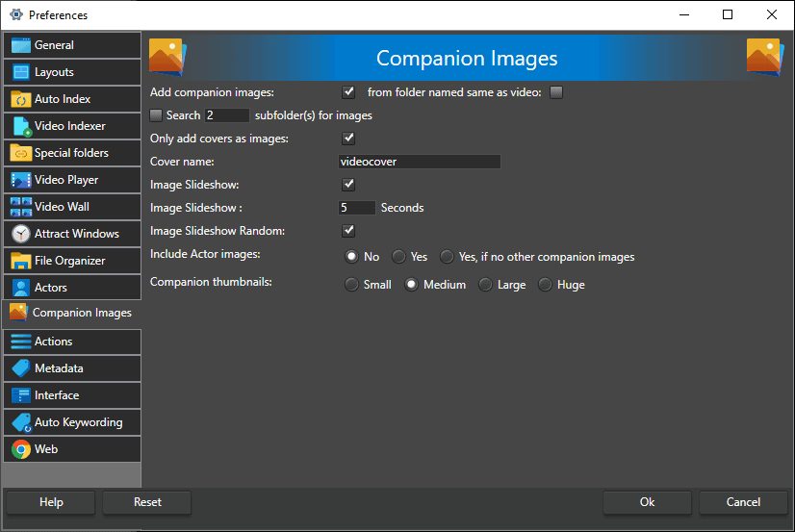Click the Interface panel icon

pos(21,395)
